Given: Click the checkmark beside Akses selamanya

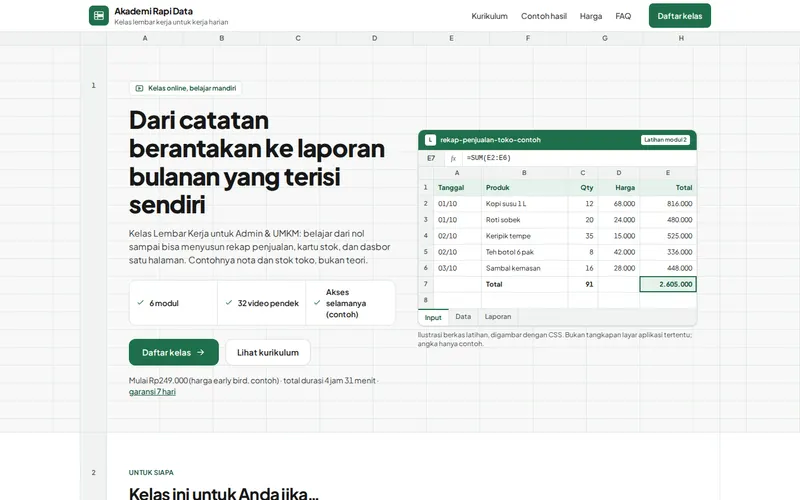Looking at the screenshot, I should tap(317, 303).
